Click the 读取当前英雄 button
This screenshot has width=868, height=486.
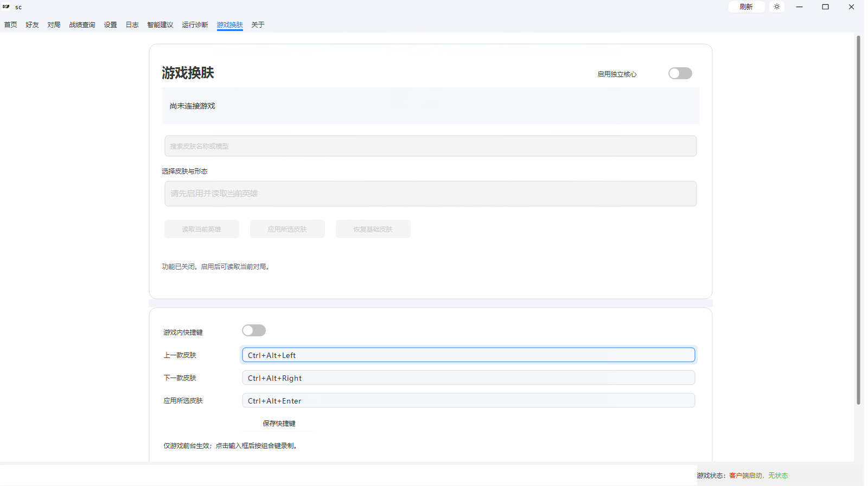202,229
